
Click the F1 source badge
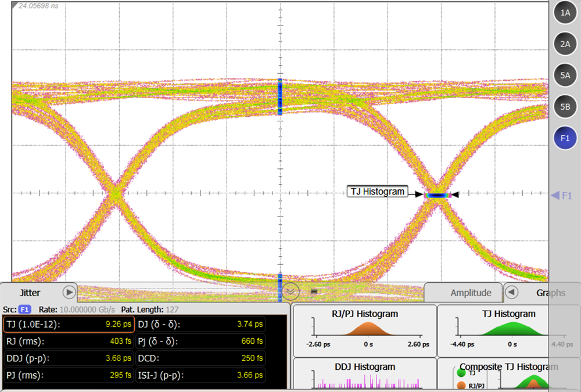pyautogui.click(x=26, y=309)
